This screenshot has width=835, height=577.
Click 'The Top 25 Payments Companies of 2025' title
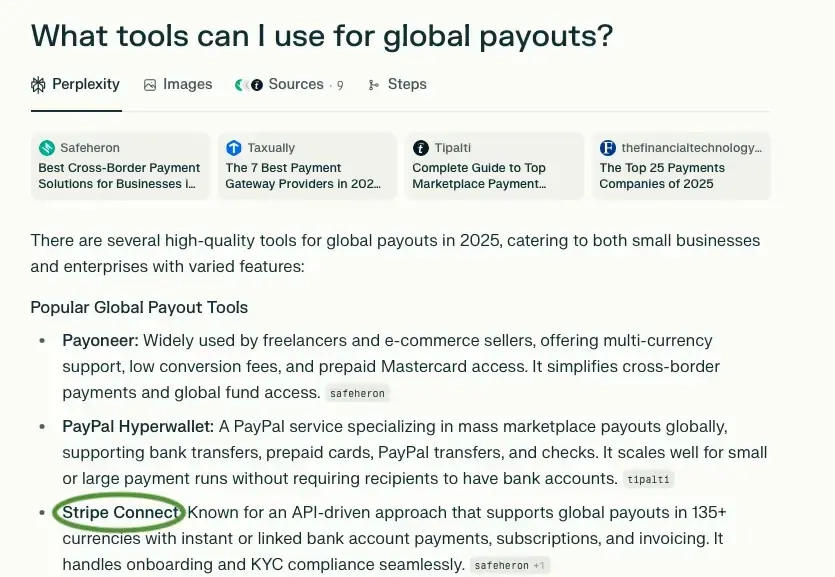coord(662,176)
